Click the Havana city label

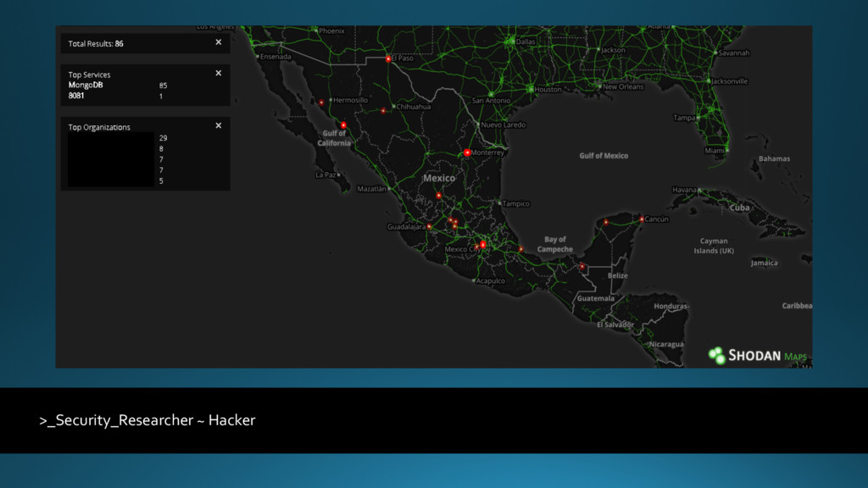click(684, 189)
